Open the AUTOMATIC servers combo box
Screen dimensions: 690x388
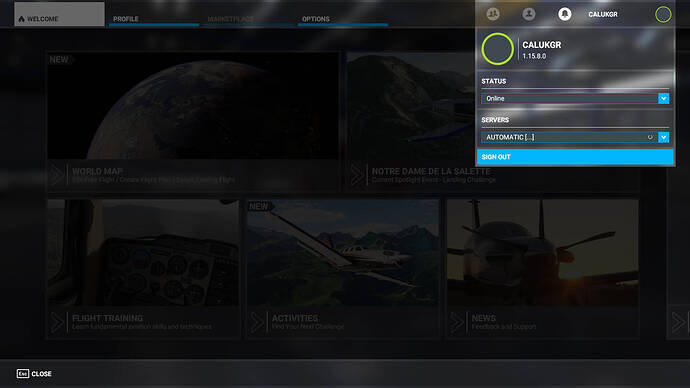575,137
